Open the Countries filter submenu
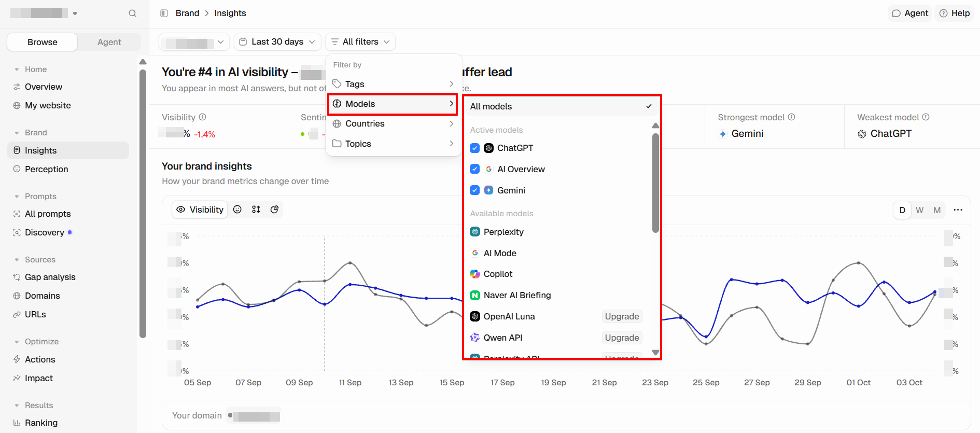This screenshot has height=433, width=980. tap(393, 123)
